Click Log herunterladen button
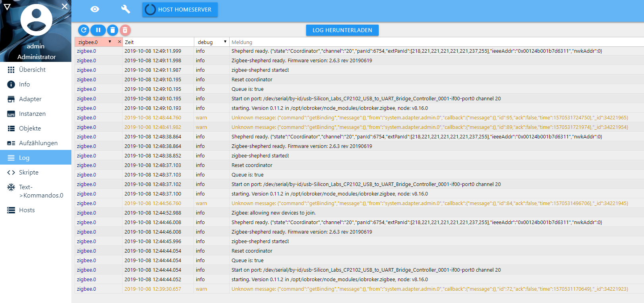Screen dimensions: 644x303 (x=342, y=30)
